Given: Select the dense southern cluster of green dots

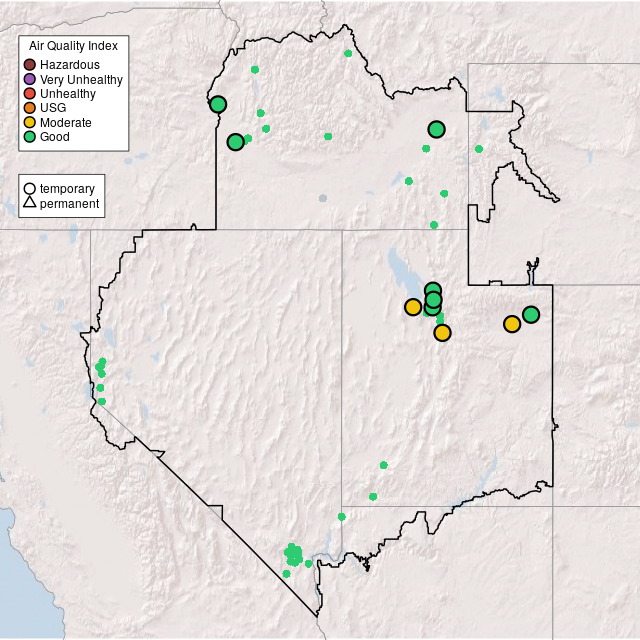Looking at the screenshot, I should [293, 554].
